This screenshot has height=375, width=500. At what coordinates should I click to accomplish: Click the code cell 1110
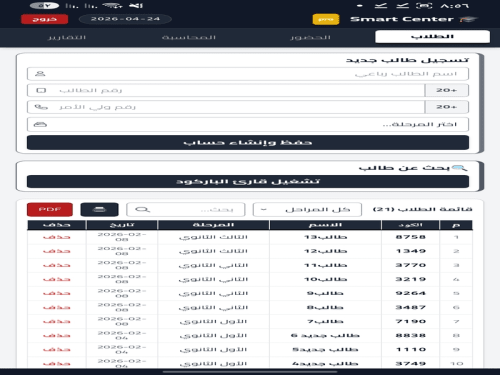(411, 349)
